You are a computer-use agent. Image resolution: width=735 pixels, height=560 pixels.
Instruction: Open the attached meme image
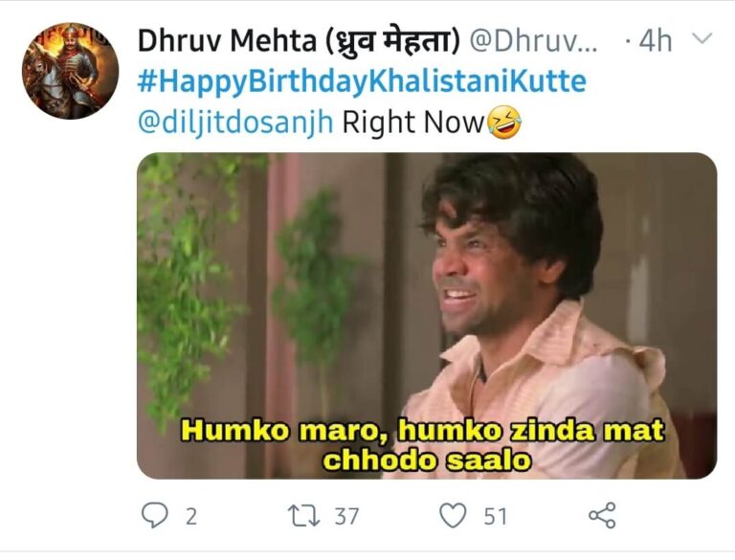tap(427, 316)
